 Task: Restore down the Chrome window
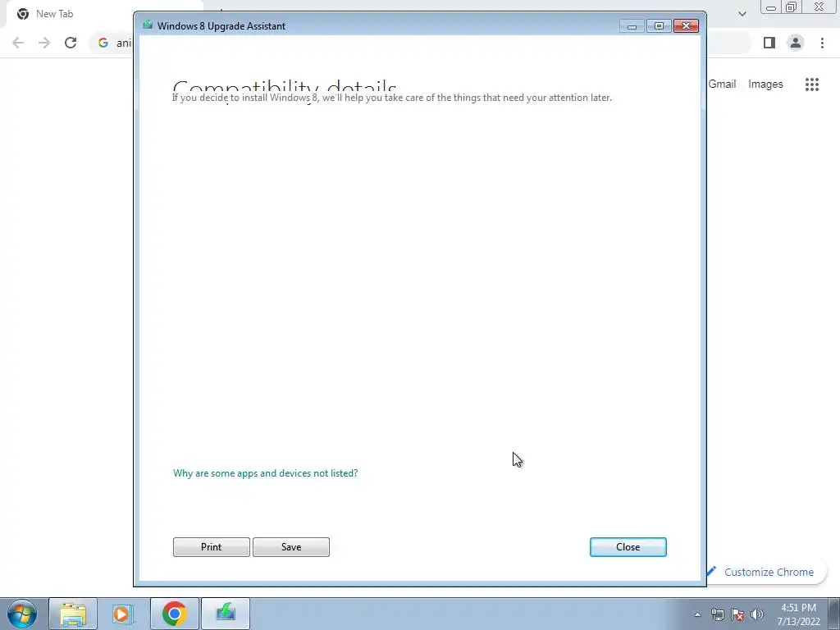pos(792,7)
